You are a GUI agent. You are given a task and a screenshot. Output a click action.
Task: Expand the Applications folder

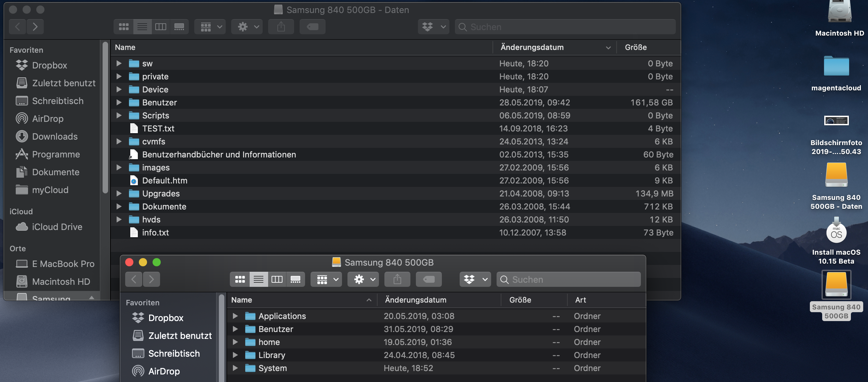tap(235, 316)
